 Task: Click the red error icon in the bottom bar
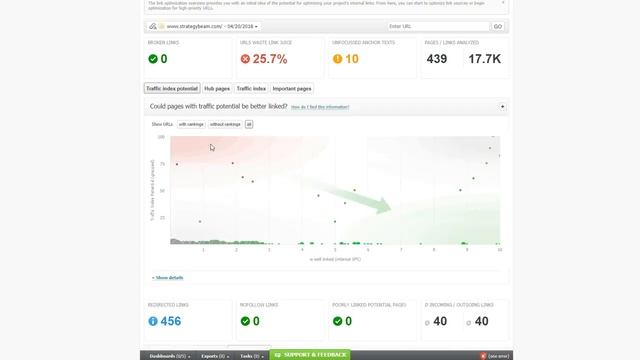pyautogui.click(x=483, y=356)
